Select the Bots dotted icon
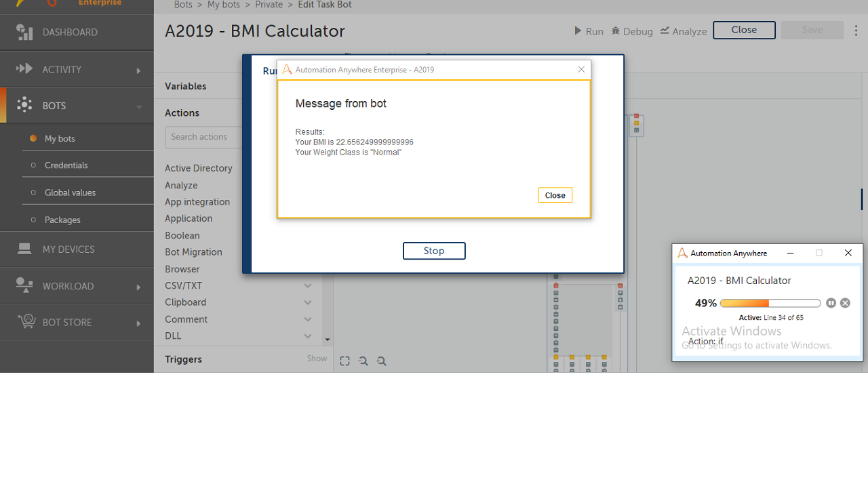This screenshot has width=868, height=488. click(24, 104)
